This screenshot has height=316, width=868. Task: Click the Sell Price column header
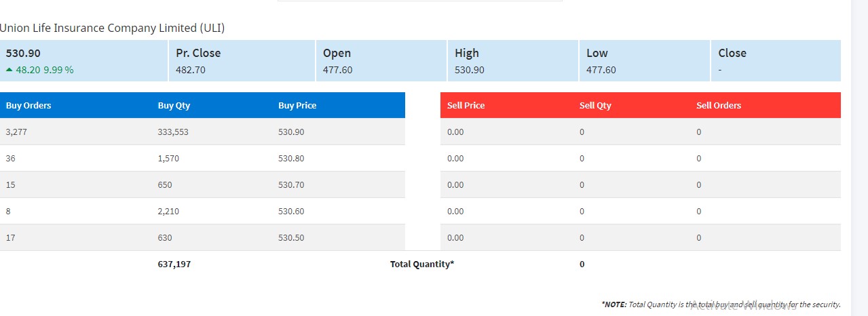(x=466, y=105)
